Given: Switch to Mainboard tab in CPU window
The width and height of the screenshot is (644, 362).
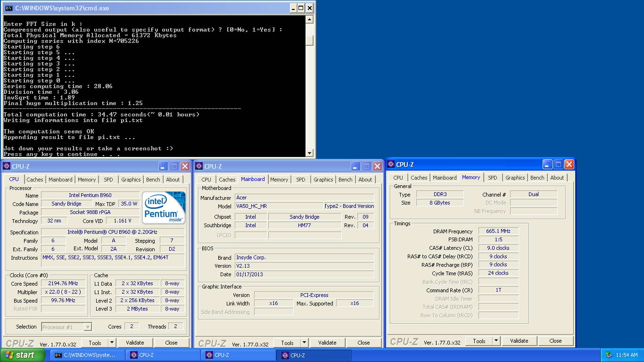Looking at the screenshot, I should (x=60, y=180).
